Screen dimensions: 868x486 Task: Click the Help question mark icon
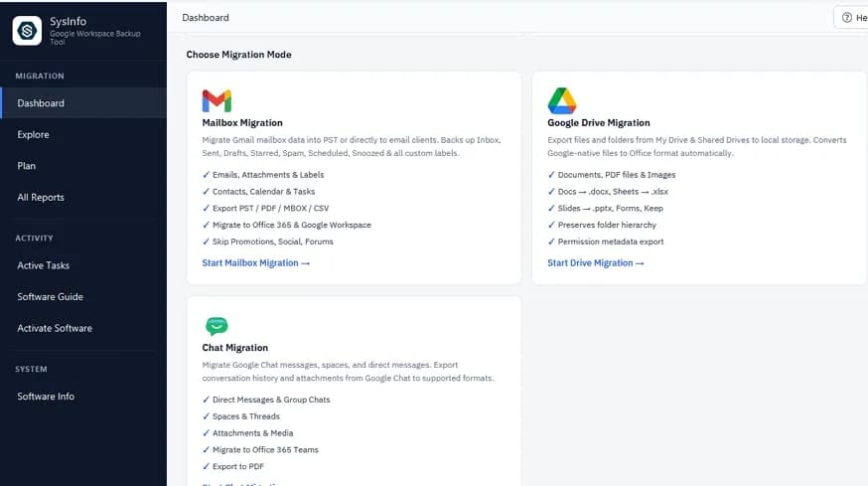pyautogui.click(x=846, y=18)
